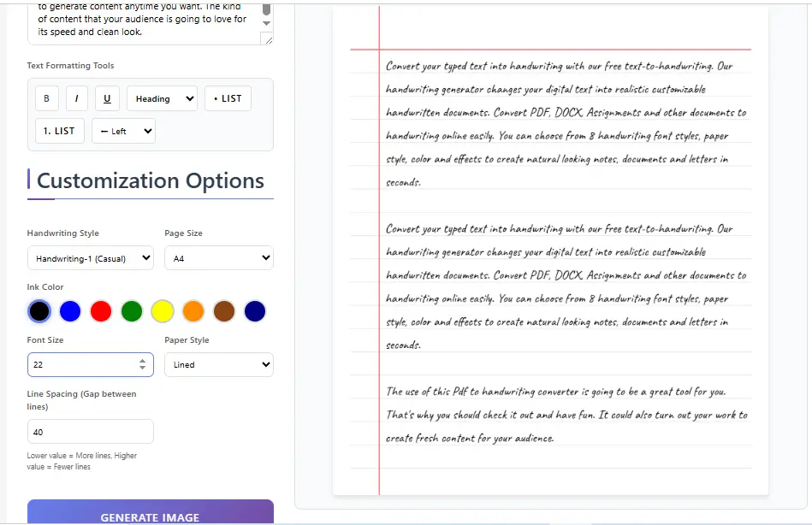Select the orange ink color

click(193, 311)
